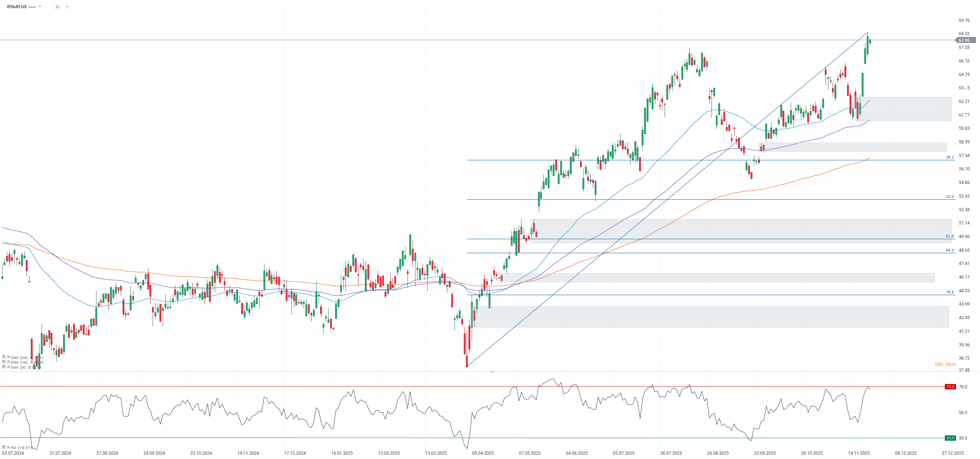Viewport: 980px width, 459px height.
Task: Open settings icon for EMA 50 indicator
Action: [4, 367]
